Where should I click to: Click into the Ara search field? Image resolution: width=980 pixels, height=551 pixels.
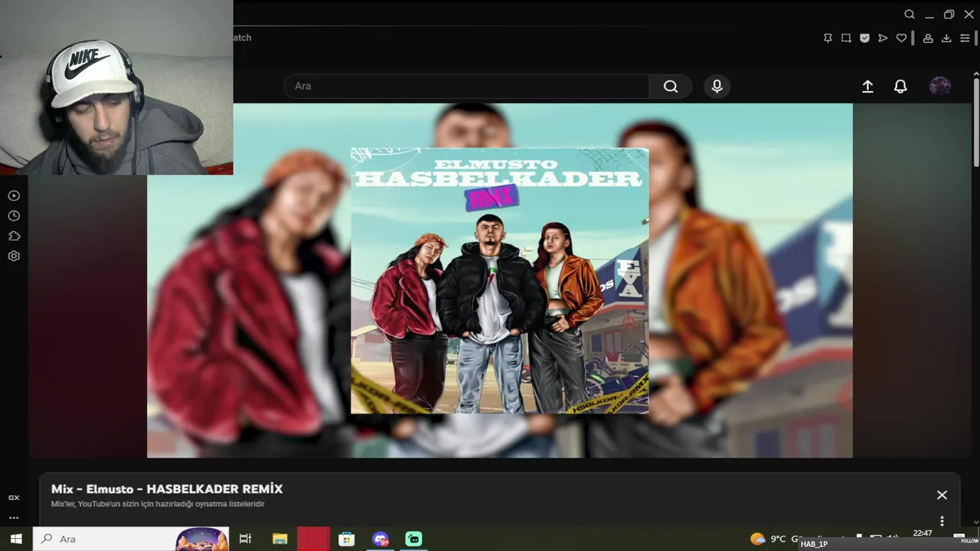tap(466, 86)
